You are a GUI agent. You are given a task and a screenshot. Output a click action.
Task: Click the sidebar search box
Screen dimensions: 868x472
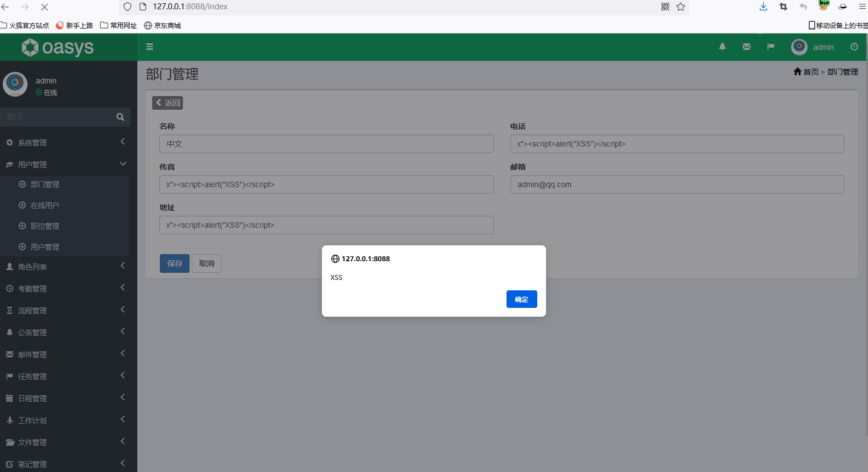pyautogui.click(x=55, y=117)
